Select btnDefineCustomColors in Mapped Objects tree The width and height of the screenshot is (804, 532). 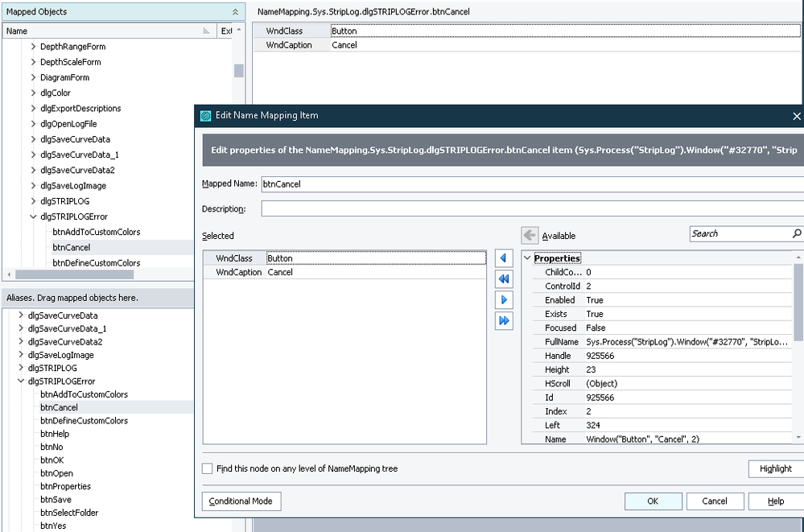tap(96, 263)
